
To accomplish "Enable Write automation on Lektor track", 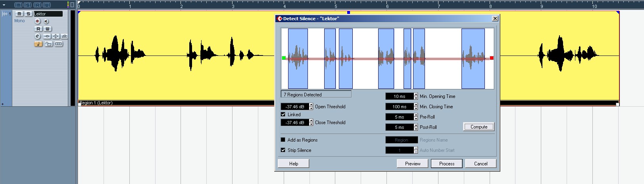I will click(47, 29).
